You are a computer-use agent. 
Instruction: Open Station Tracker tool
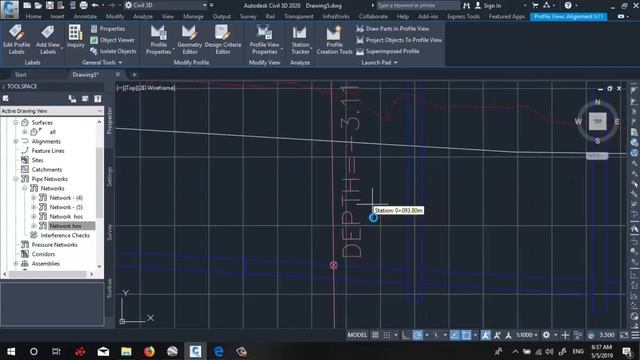click(300, 40)
